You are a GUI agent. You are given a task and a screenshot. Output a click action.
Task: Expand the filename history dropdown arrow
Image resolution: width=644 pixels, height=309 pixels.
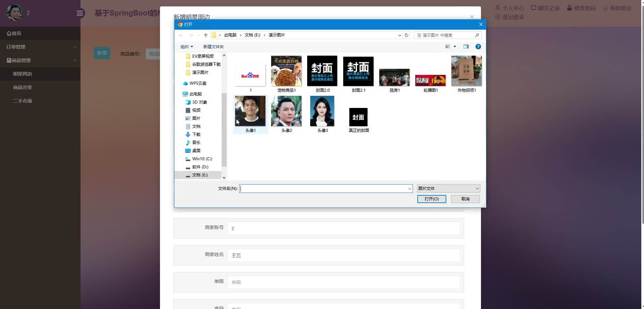click(x=410, y=189)
